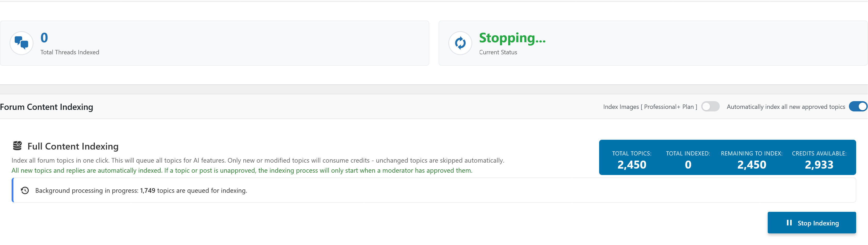
Task: Enable the Index Images toggle
Action: coord(710,107)
